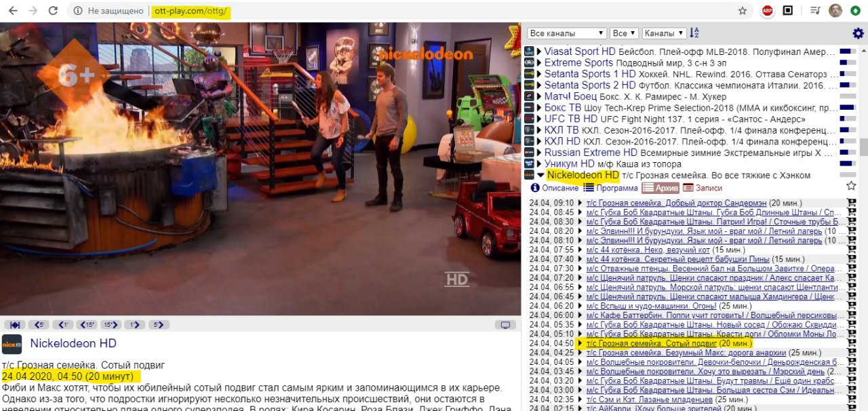
Task: Open the ABP ad blocker extension
Action: 768,11
